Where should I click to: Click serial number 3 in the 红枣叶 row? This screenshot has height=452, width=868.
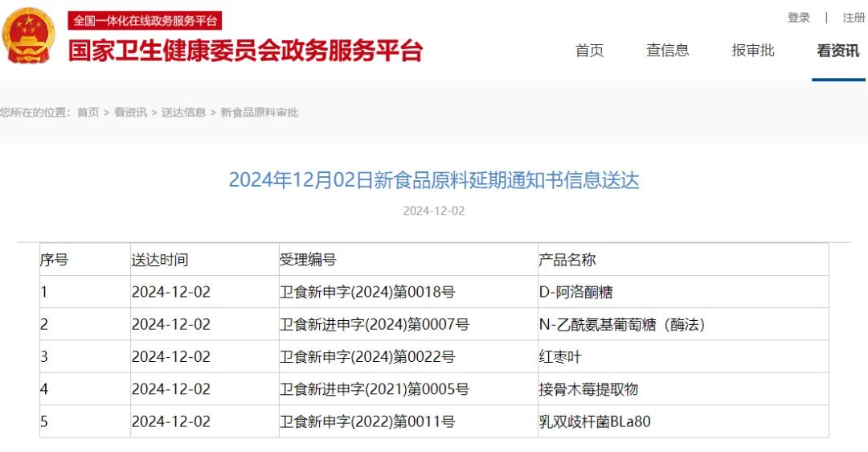[43, 357]
